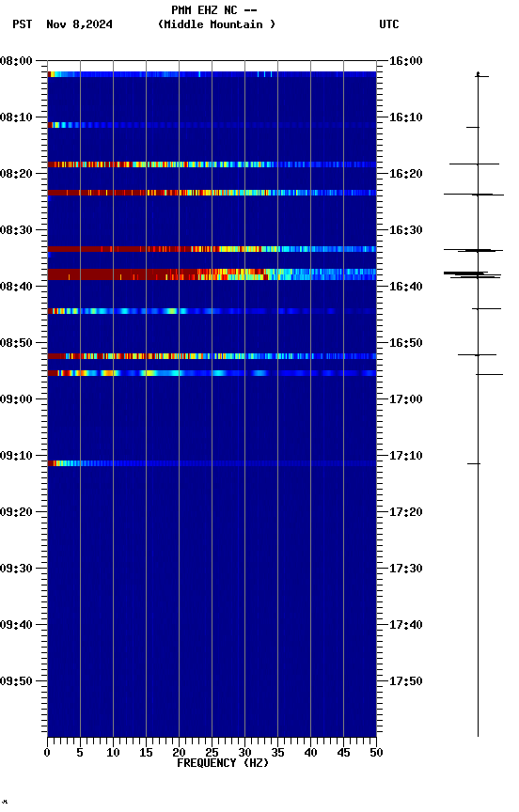This screenshot has height=812, width=519.
Task: Click the faint spectrogram band at 08:11
Action: 212,125
